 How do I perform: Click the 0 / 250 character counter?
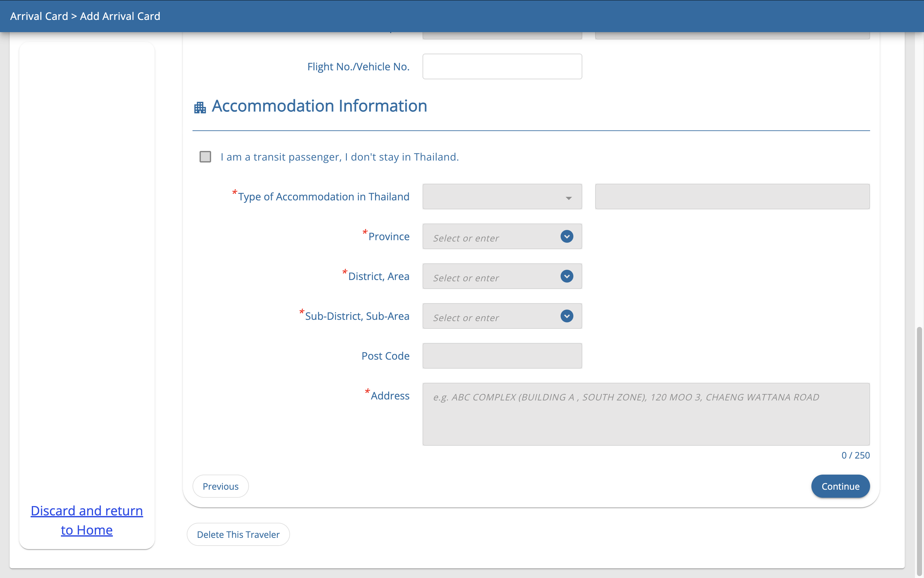tap(856, 455)
